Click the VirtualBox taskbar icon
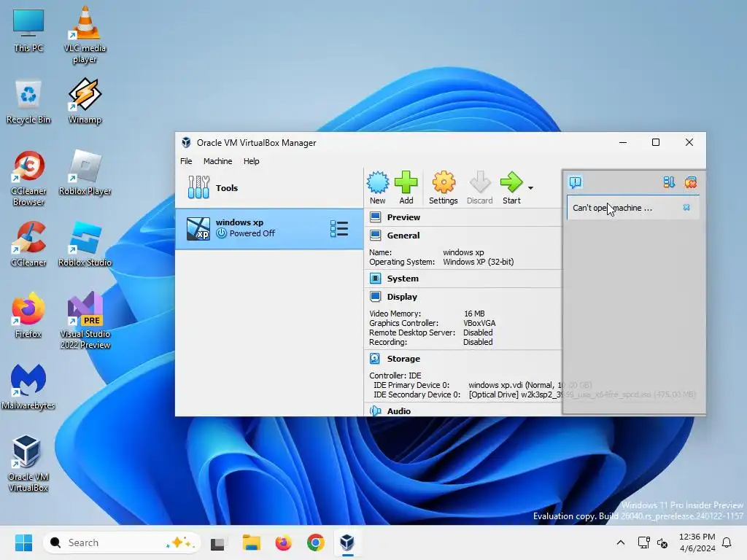 click(x=347, y=542)
